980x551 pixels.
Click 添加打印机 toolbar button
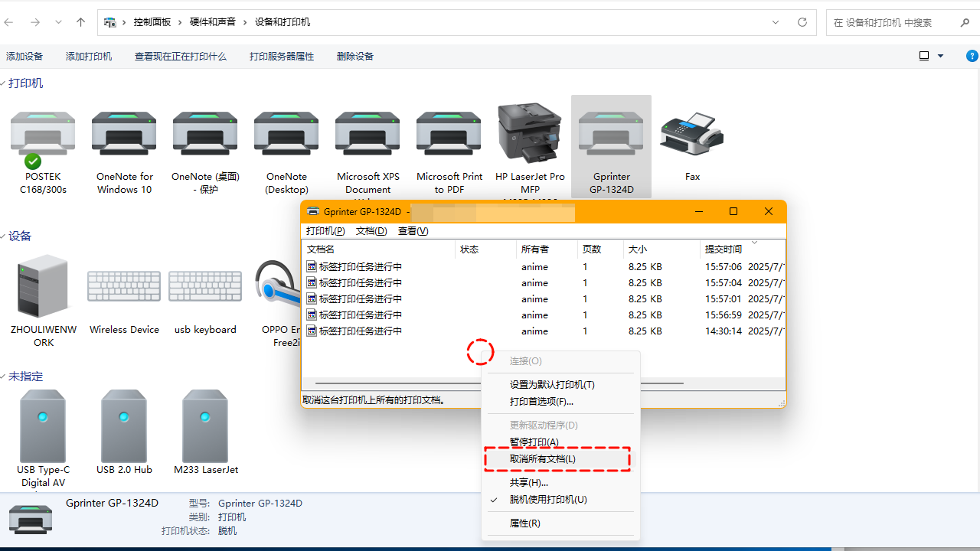pyautogui.click(x=89, y=56)
